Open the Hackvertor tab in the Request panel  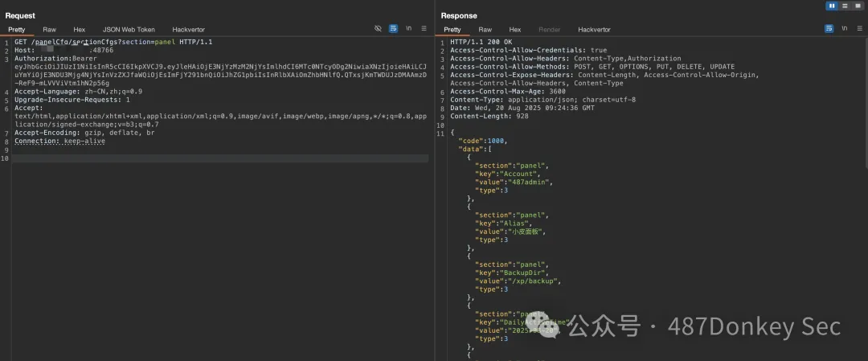click(188, 29)
